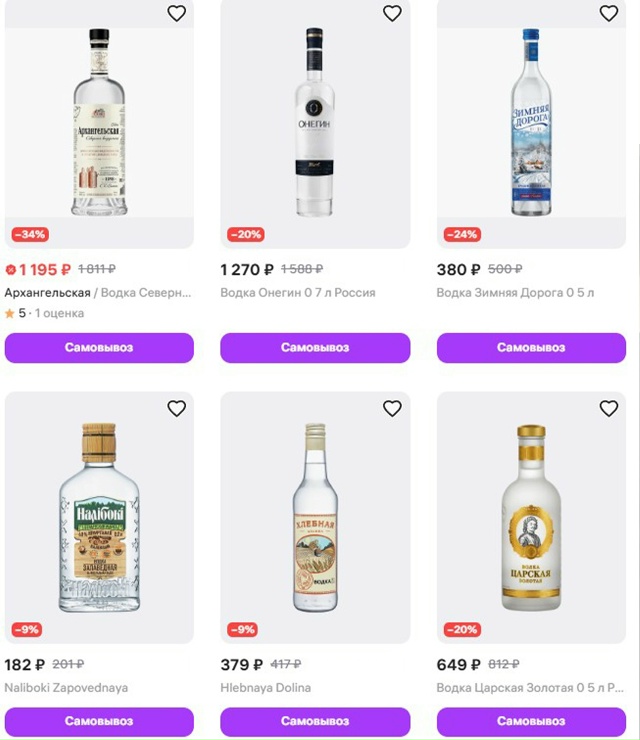Click Самовывоз below Hlebnaya Dolina
Viewport: 640px width, 740px height.
[315, 721]
